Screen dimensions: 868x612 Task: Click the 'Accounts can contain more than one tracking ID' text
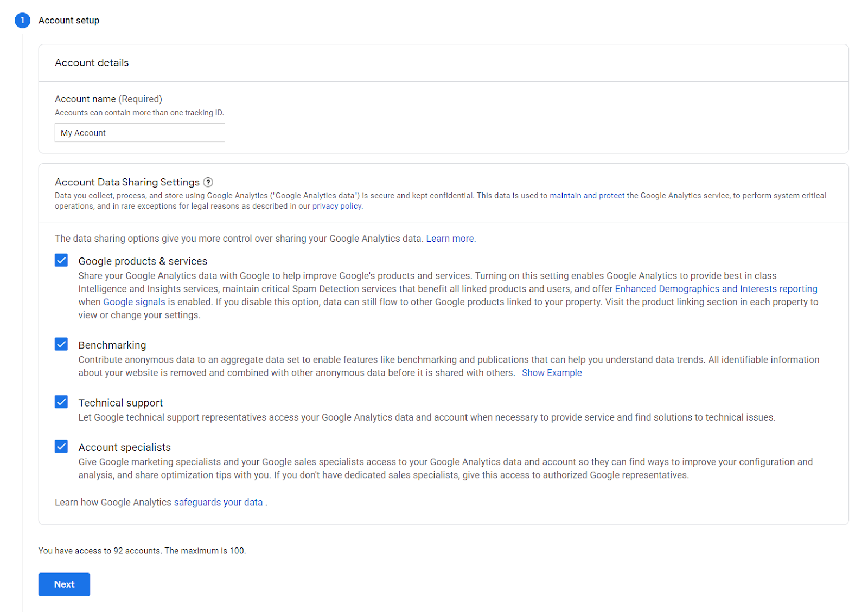[139, 113]
